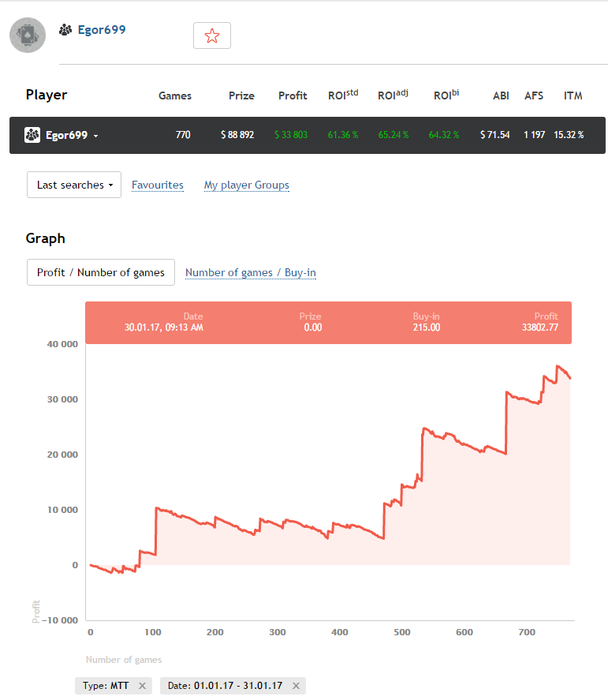Screen dimensions: 608x700
Task: Click the Egor699 name link at top
Action: (x=102, y=30)
